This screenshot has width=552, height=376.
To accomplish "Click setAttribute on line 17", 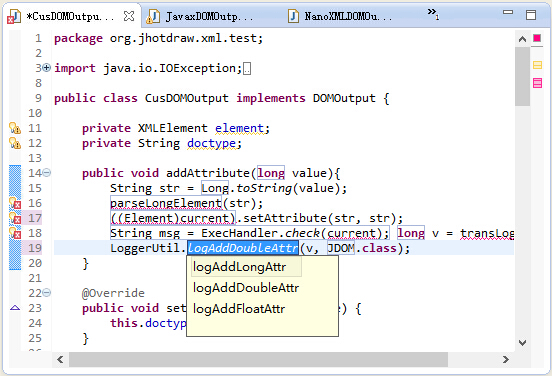I will [285, 218].
